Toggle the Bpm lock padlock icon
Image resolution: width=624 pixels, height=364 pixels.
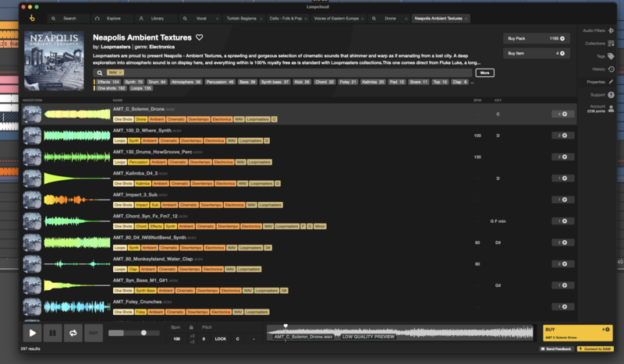191,327
